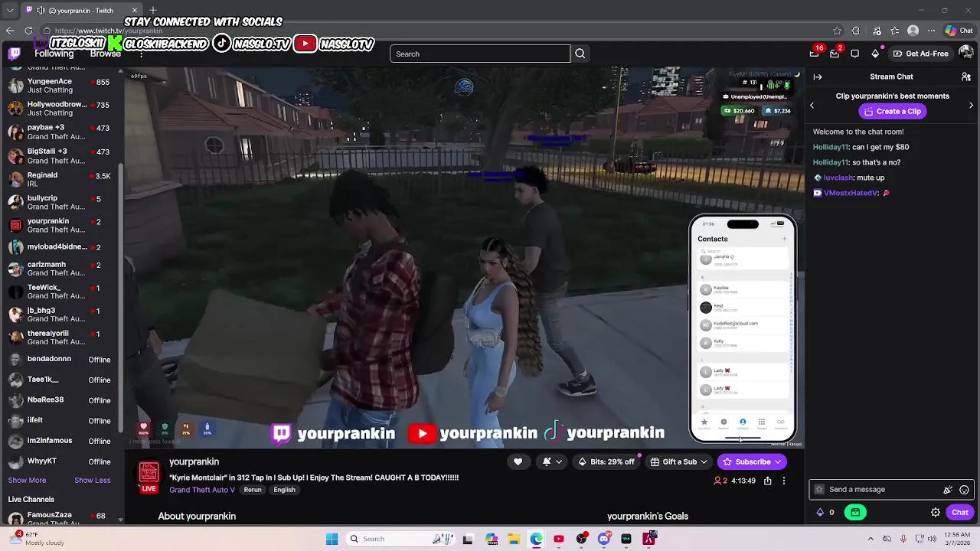980x551 pixels.
Task: Open the notification bell dropdown
Action: click(x=552, y=461)
